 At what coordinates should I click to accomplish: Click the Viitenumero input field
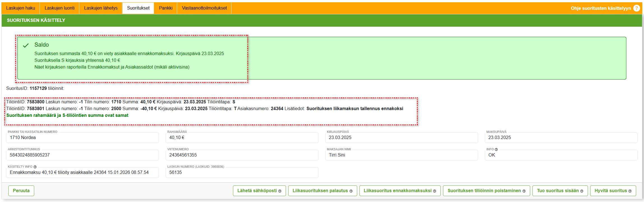242,155
